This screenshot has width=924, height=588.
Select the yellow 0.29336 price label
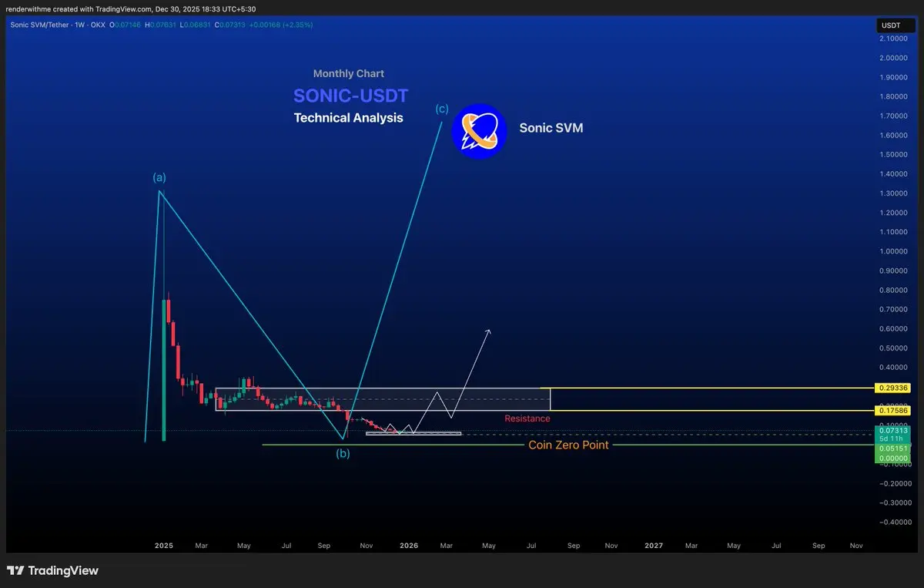(891, 388)
